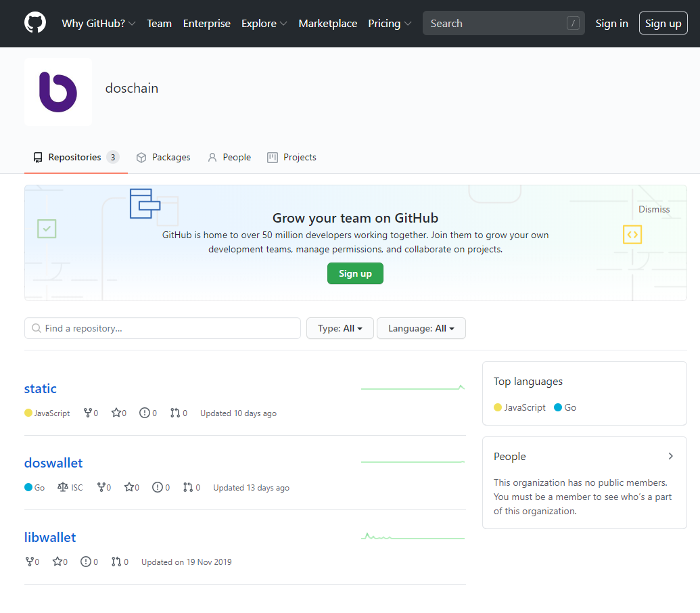Screen dimensions: 700x613
Task: Switch to the Repositories tab
Action: 76,157
